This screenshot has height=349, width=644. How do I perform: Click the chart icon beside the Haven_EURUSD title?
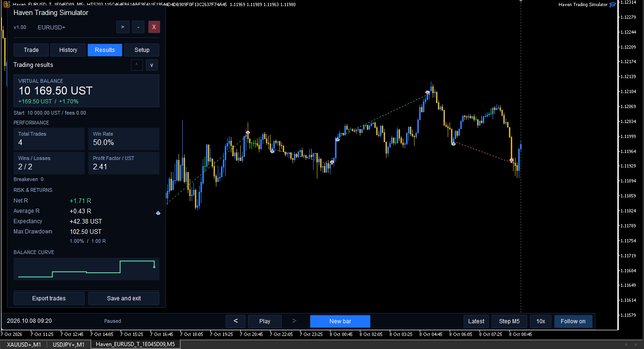click(7, 4)
